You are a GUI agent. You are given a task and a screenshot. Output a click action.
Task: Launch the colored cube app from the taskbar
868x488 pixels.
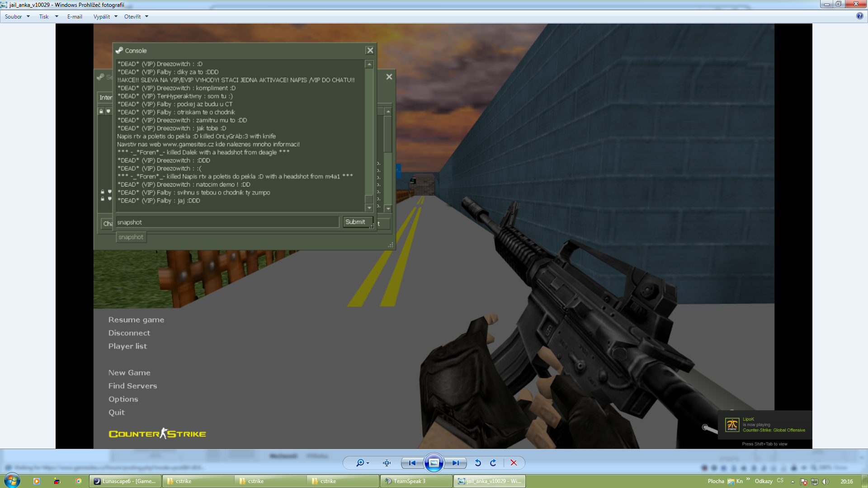pyautogui.click(x=57, y=481)
